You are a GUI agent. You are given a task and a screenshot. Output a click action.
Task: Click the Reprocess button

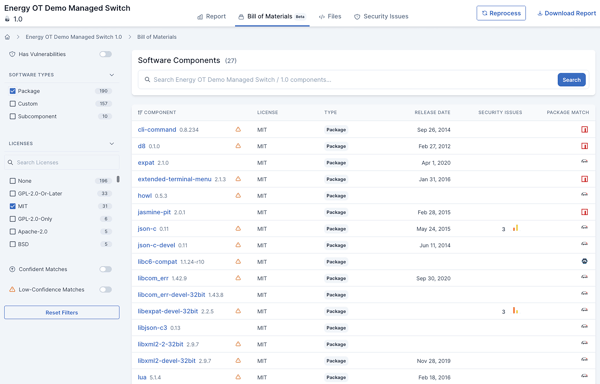coord(501,13)
